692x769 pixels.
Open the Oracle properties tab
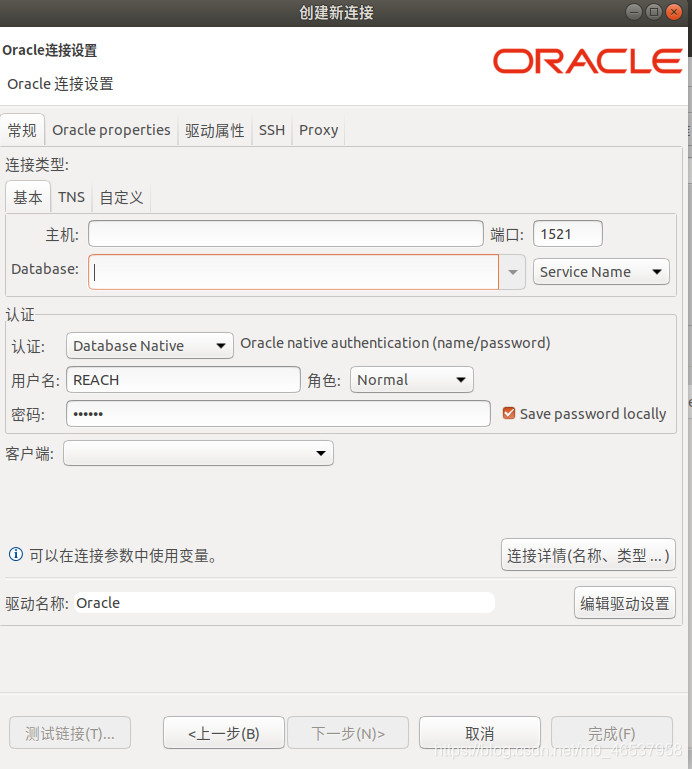point(111,130)
